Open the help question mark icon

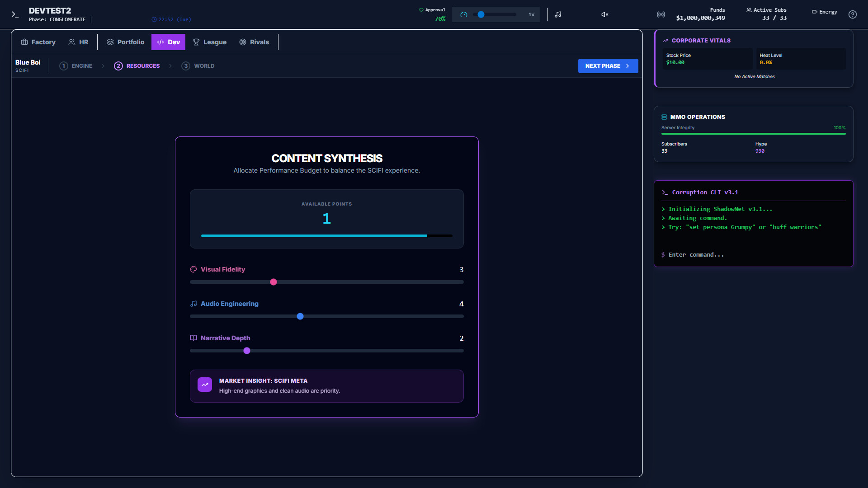point(853,14)
